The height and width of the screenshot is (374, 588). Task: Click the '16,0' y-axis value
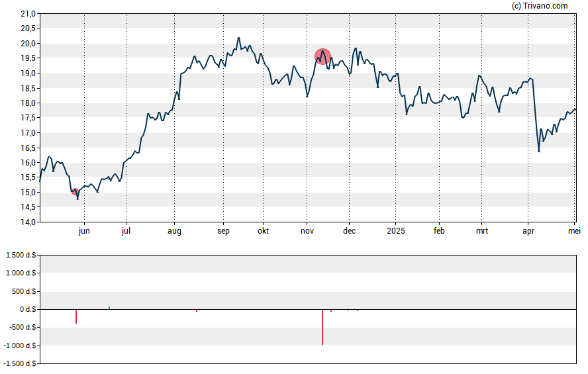coord(28,163)
